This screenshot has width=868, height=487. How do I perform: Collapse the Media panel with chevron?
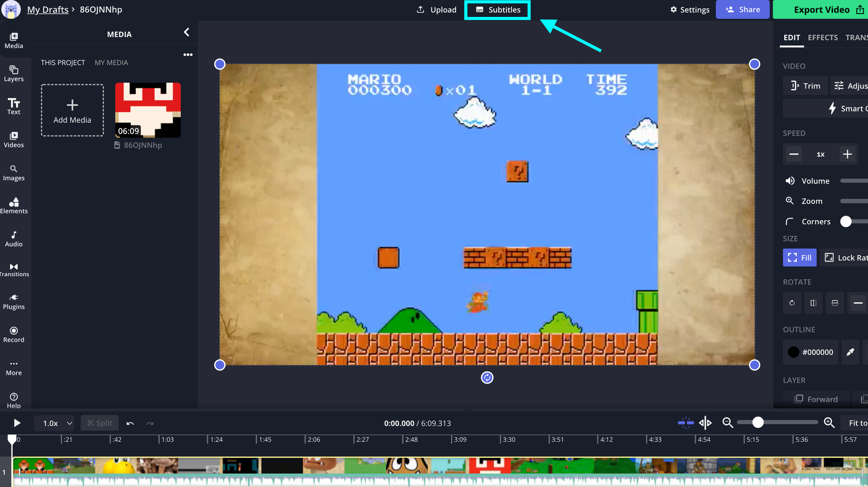(187, 33)
